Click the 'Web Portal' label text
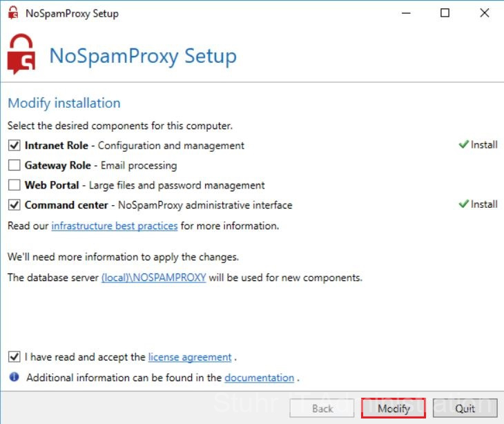504x424 pixels. 52,185
